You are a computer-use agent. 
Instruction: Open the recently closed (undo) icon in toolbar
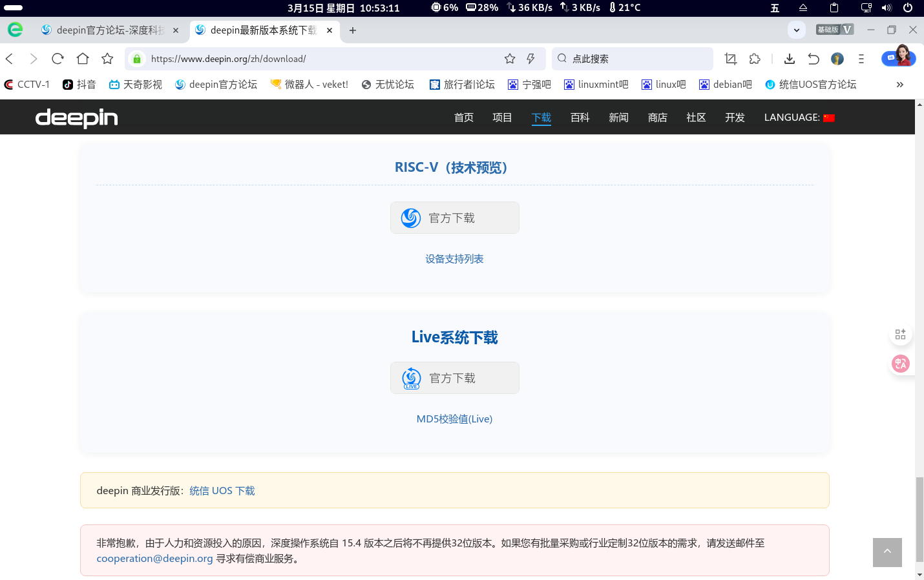click(x=814, y=58)
